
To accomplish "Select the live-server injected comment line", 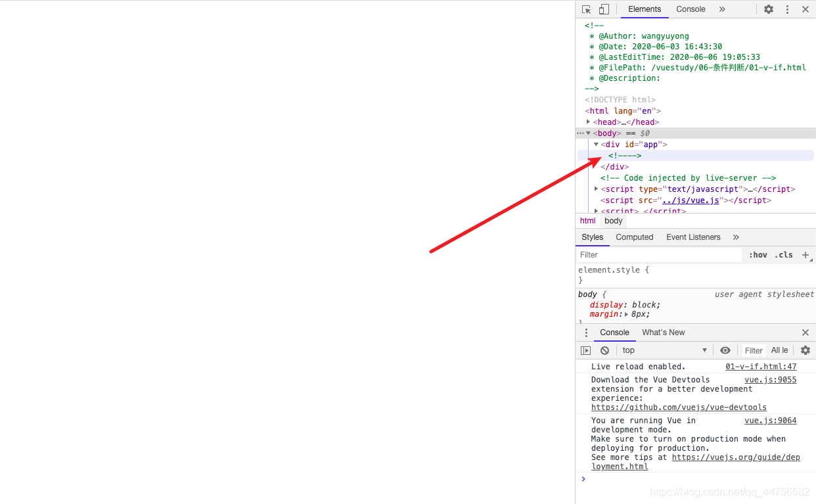I will (x=688, y=178).
